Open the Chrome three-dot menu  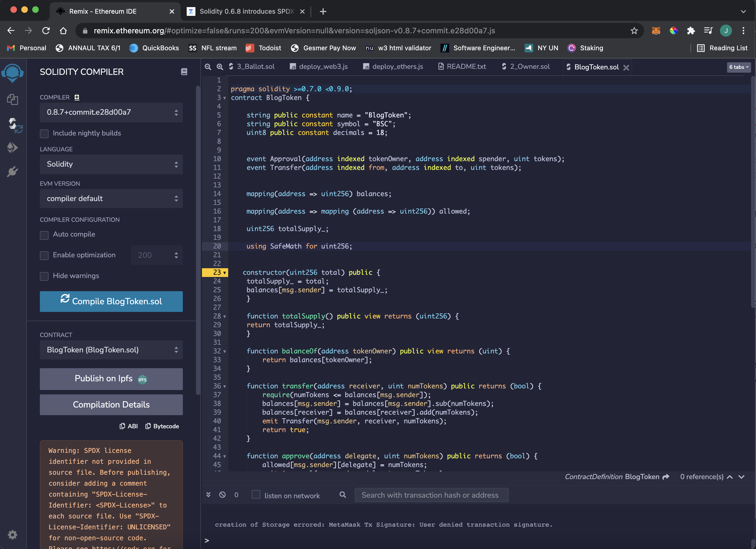(743, 31)
